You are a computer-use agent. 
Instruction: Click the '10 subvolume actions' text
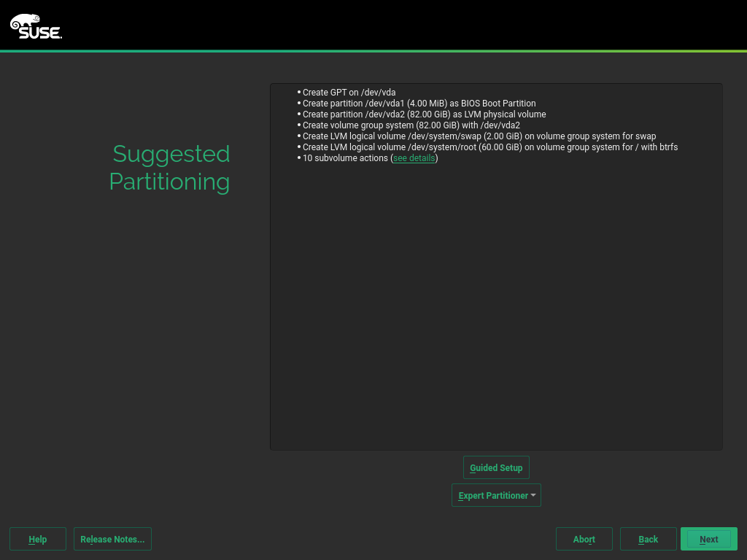click(x=346, y=158)
